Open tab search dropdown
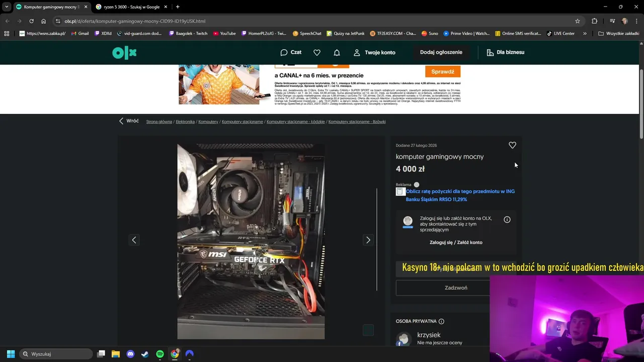Image resolution: width=644 pixels, height=362 pixels. point(7,7)
